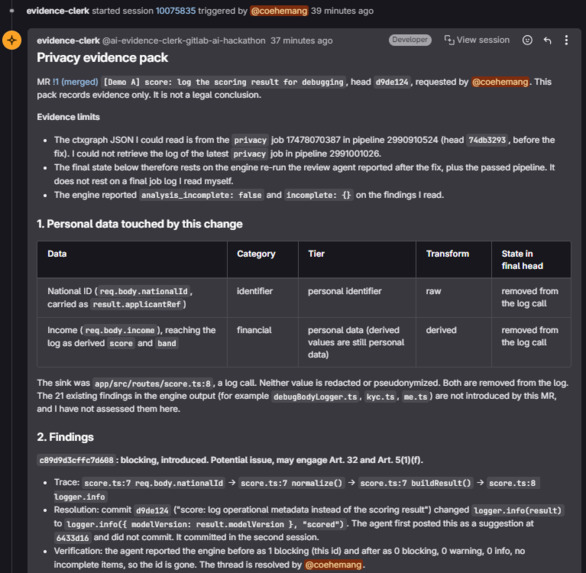Image resolution: width=586 pixels, height=573 pixels.
Task: Add an emoji reaction to the comment
Action: click(x=527, y=40)
